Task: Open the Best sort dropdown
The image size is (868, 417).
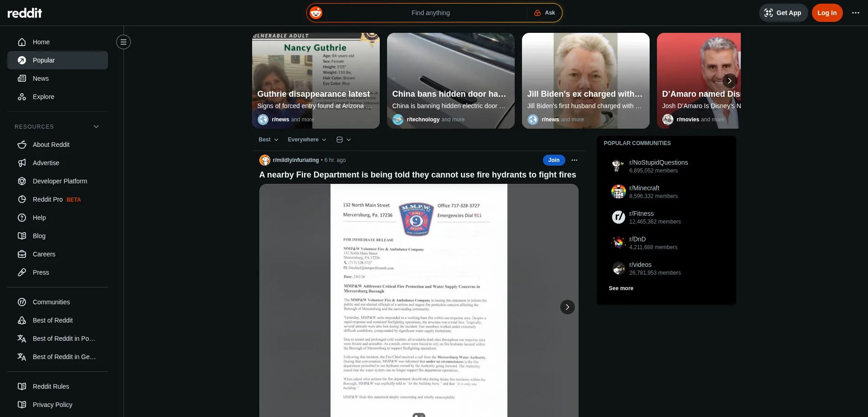Action: (268, 140)
